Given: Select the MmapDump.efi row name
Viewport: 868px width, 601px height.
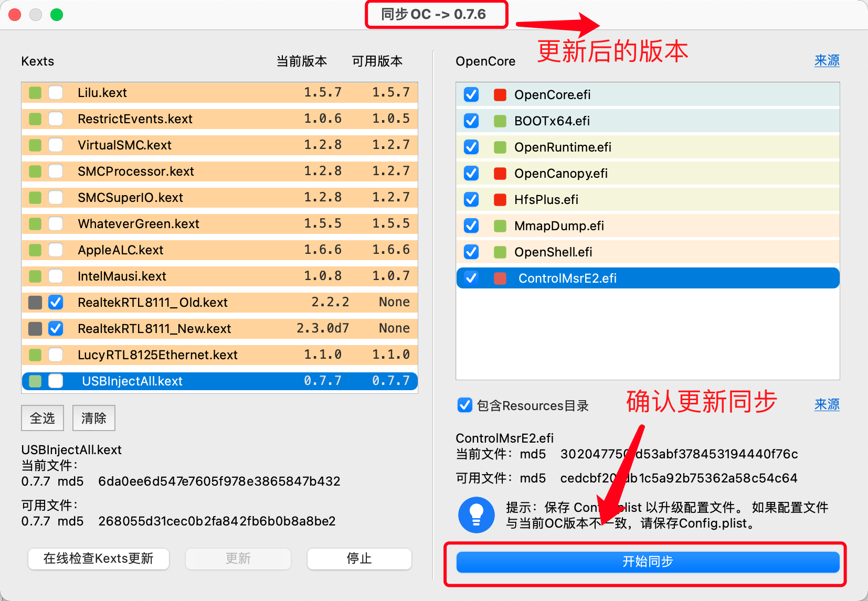Looking at the screenshot, I should (x=559, y=226).
